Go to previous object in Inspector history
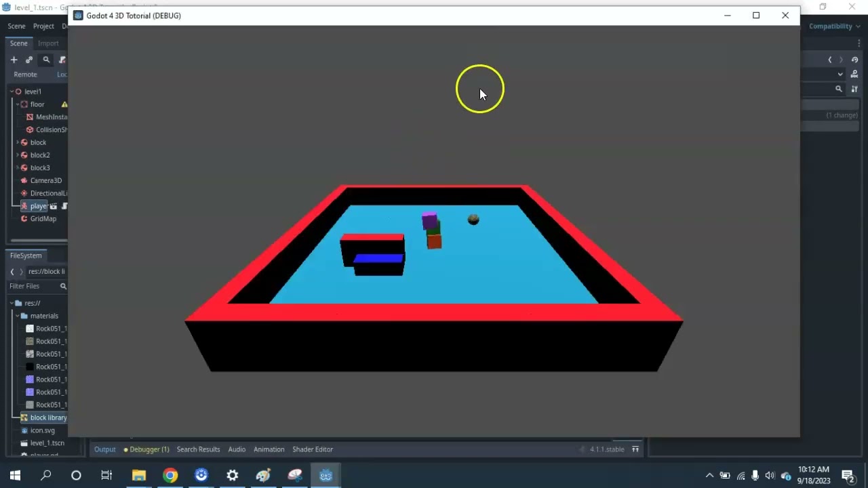The image size is (868, 488). click(829, 60)
